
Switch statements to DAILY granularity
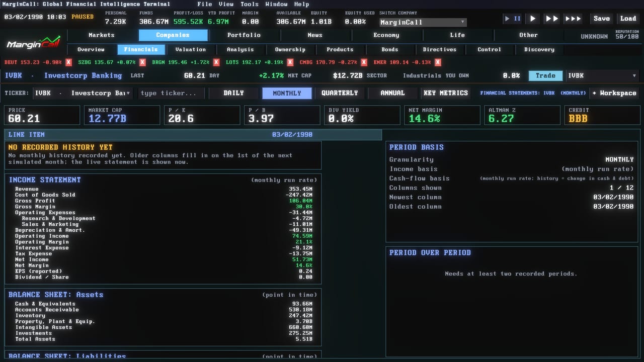coord(234,93)
